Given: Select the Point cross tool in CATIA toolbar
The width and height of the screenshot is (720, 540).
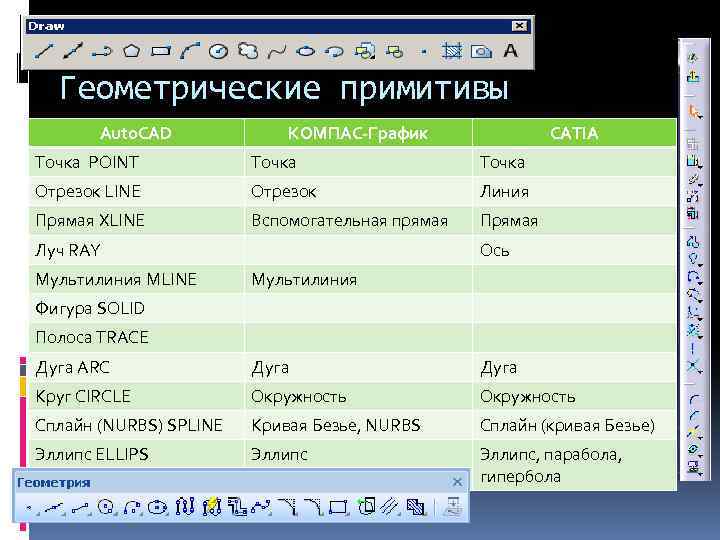Looking at the screenshot, I should click(693, 366).
